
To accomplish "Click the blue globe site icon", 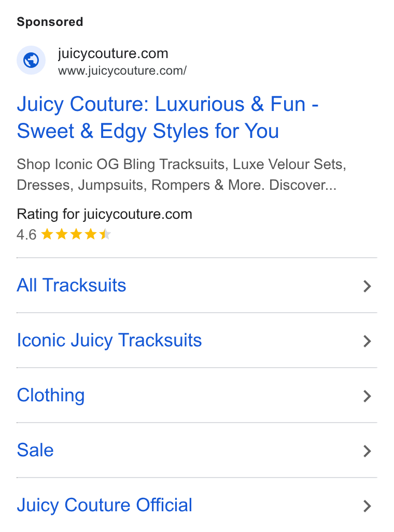I will (x=31, y=60).
